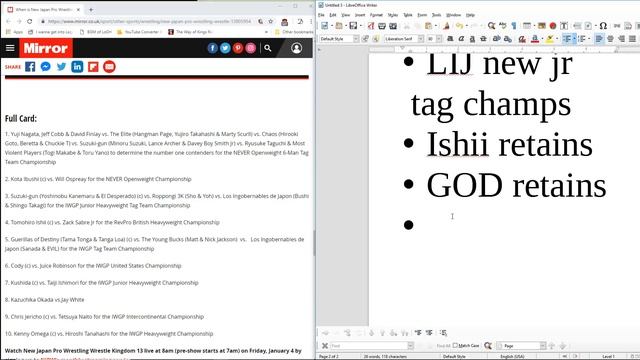
Task: Click the page count in status bar
Action: click(x=329, y=356)
